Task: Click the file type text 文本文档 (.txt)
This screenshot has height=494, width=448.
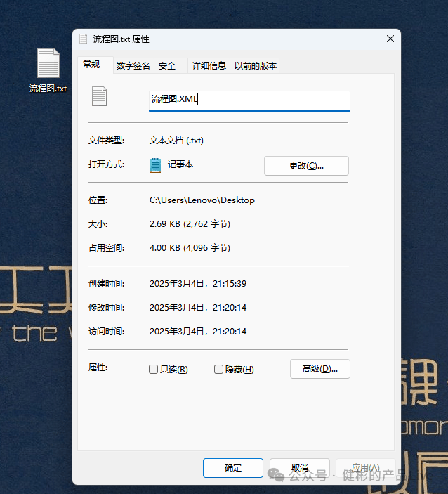Action: 176,141
